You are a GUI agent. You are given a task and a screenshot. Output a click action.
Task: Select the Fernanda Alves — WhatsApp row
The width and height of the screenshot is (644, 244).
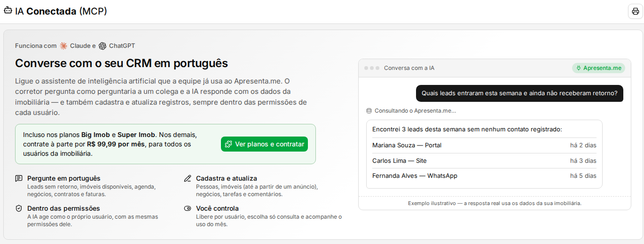click(x=484, y=176)
